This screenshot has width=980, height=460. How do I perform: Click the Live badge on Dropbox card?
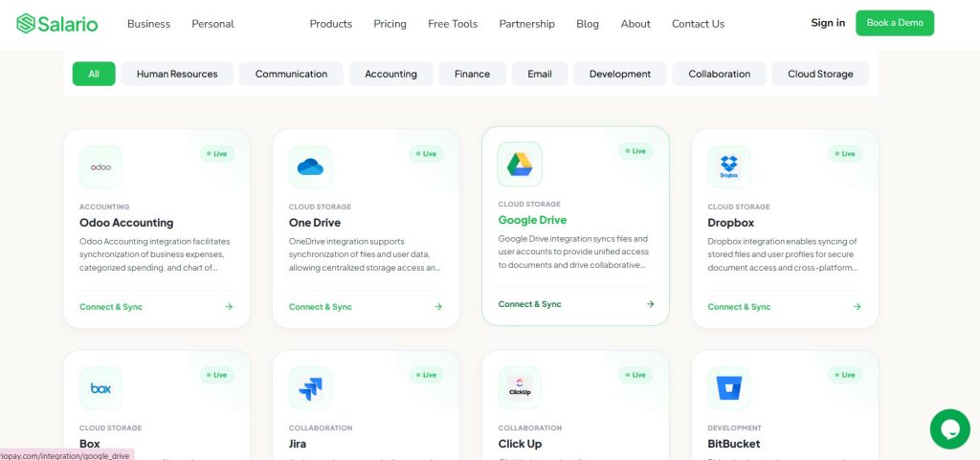[x=845, y=154]
